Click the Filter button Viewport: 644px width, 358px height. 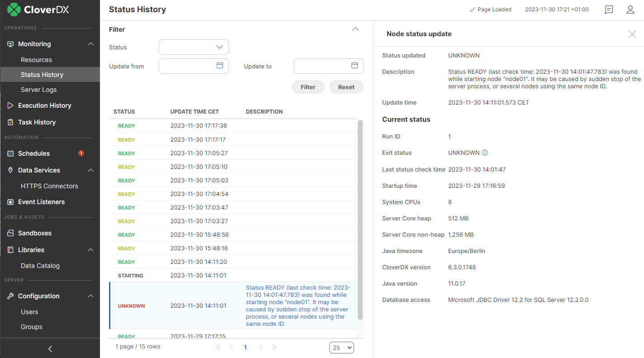(x=308, y=87)
